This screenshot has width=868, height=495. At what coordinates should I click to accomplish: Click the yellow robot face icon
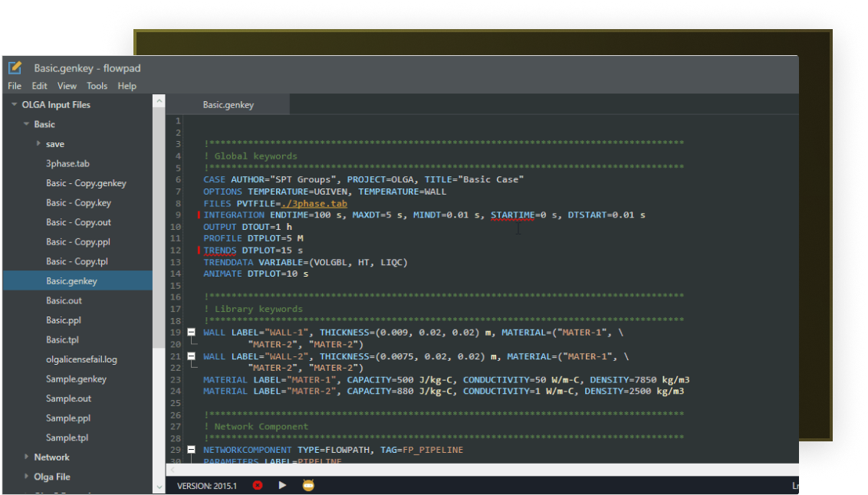tap(308, 485)
